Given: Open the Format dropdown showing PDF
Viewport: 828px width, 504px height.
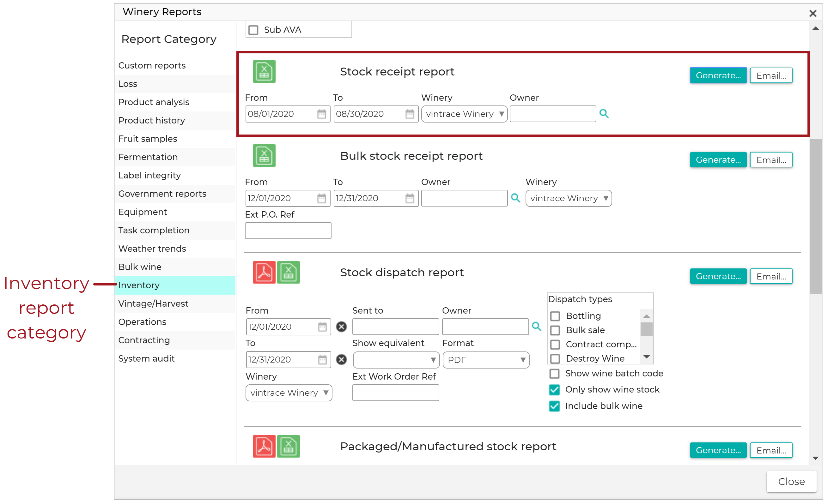Looking at the screenshot, I should pos(486,360).
